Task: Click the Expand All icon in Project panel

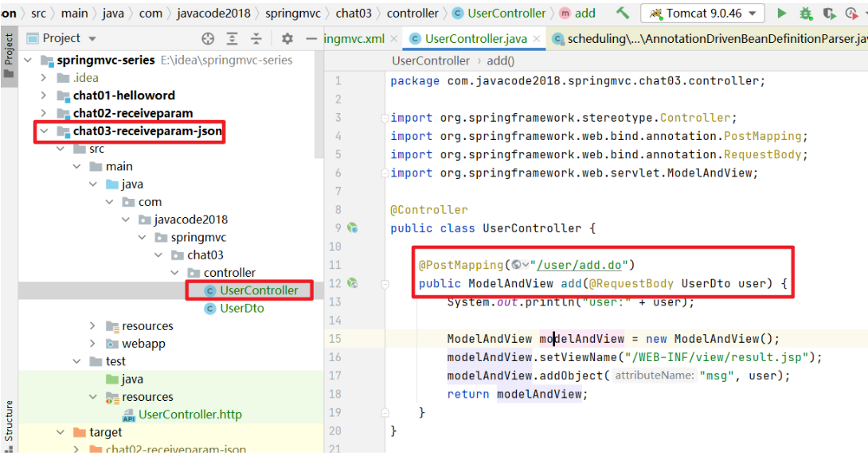Action: (x=232, y=38)
